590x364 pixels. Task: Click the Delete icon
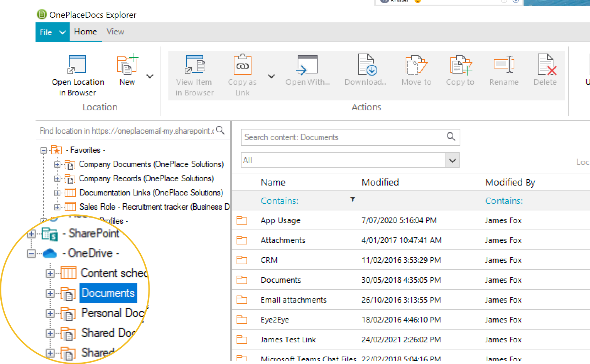coord(546,65)
